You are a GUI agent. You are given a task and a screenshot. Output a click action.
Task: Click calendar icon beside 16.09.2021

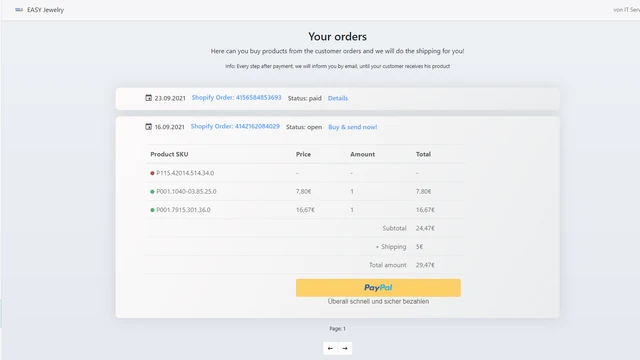click(149, 127)
